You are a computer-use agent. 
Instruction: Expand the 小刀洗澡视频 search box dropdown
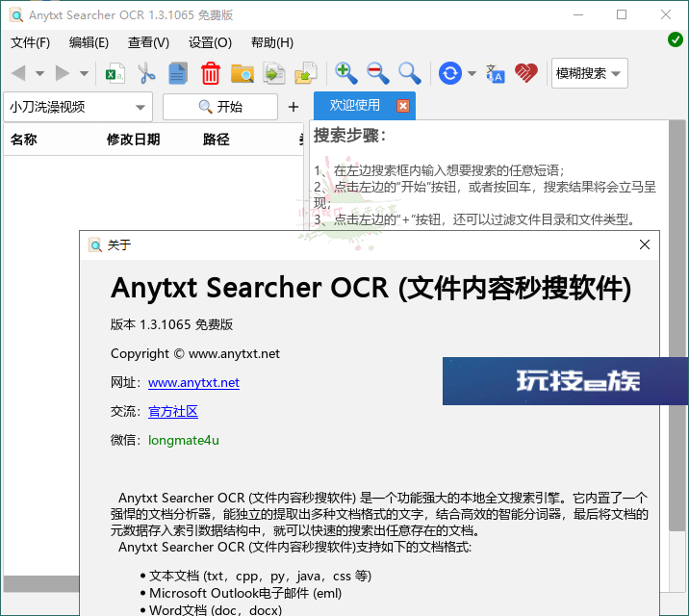coord(140,107)
